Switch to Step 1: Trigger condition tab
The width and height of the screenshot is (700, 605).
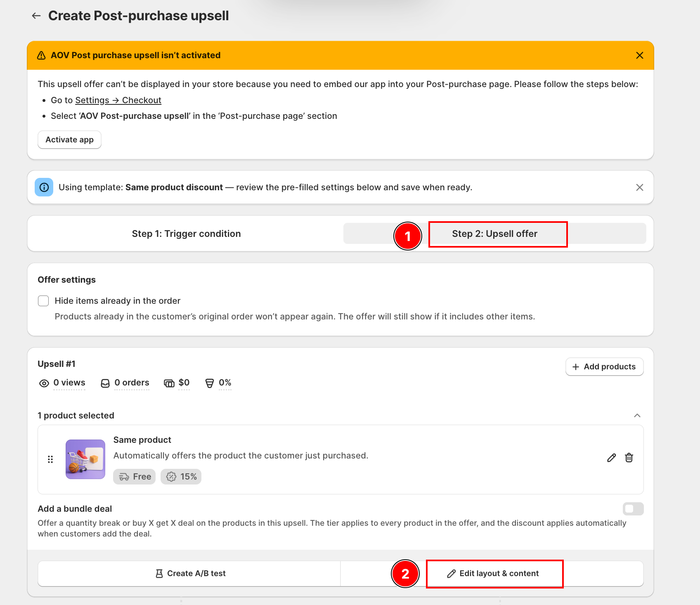[186, 234]
